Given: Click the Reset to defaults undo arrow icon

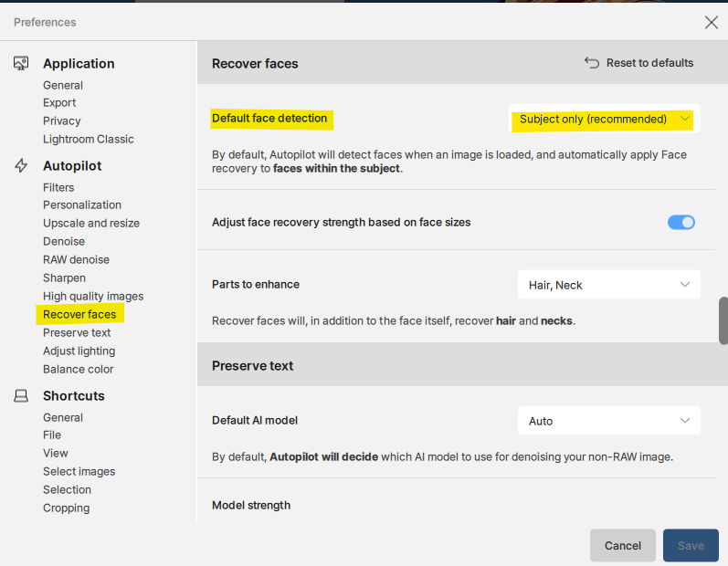Looking at the screenshot, I should click(x=592, y=63).
